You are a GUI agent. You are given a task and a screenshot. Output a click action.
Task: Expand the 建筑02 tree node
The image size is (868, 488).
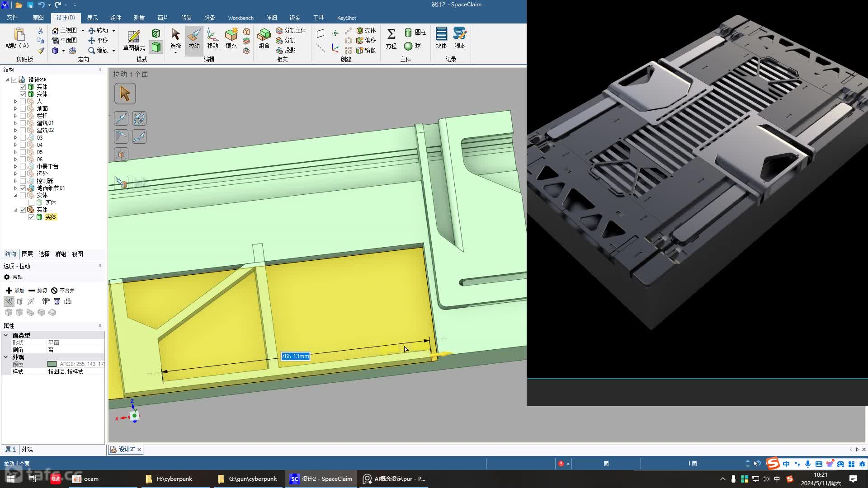tap(15, 130)
